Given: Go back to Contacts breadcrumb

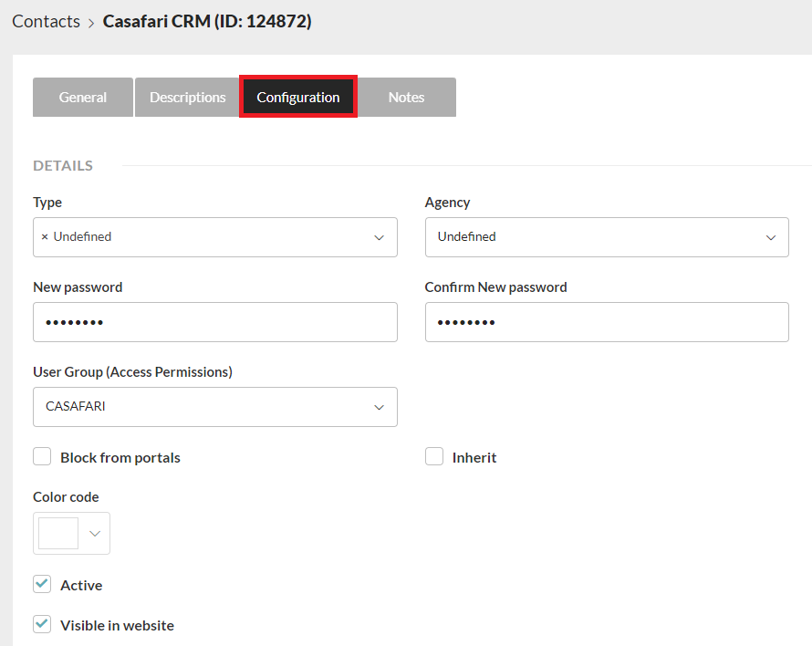Looking at the screenshot, I should 47,21.
